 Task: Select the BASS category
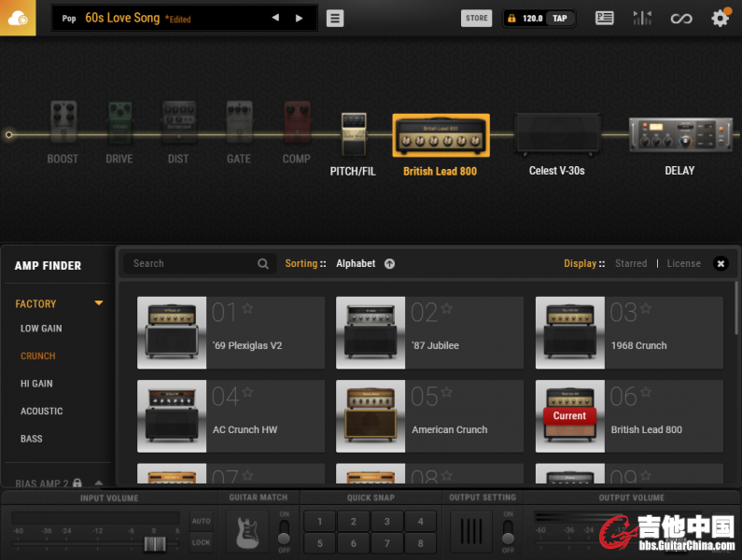pyautogui.click(x=31, y=439)
